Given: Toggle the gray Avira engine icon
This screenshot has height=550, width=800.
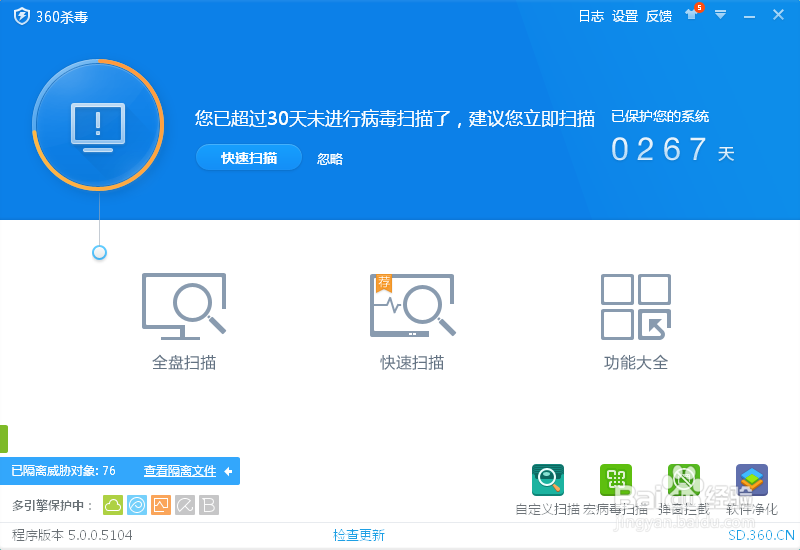Looking at the screenshot, I should pyautogui.click(x=185, y=505).
